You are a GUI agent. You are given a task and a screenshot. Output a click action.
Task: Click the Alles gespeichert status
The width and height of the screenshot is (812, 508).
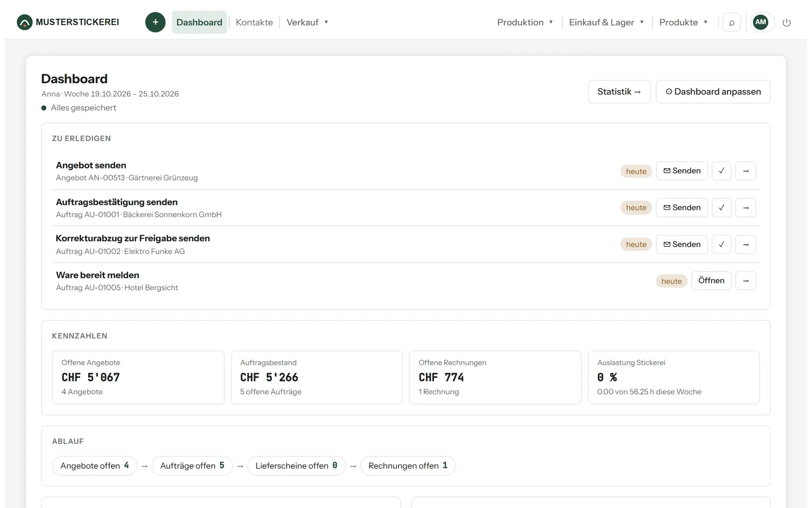[79, 108]
